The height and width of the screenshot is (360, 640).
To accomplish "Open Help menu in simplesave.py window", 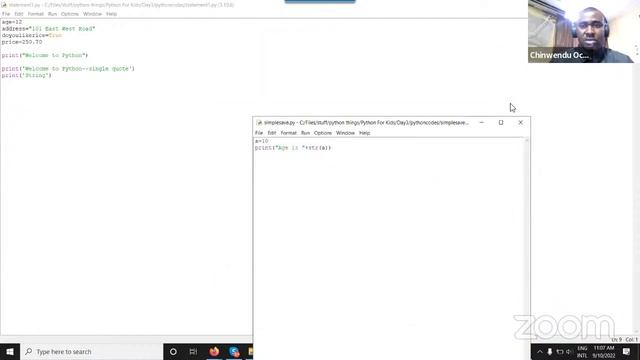I will pos(364,133).
